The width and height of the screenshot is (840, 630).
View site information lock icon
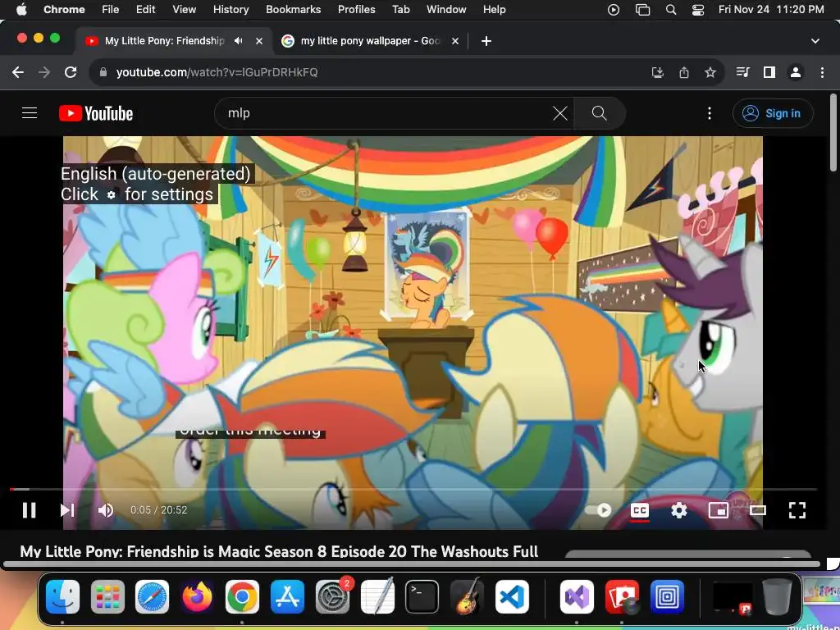click(x=104, y=72)
